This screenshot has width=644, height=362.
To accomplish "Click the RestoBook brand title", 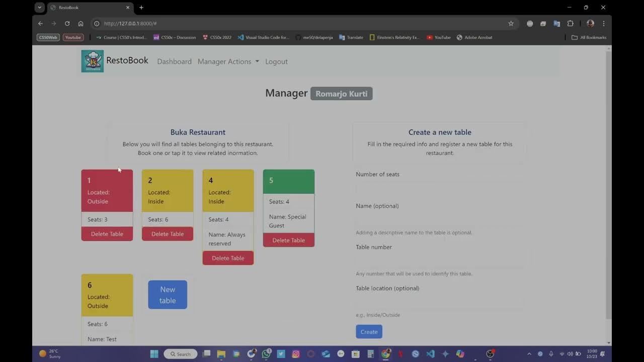I will (x=127, y=60).
